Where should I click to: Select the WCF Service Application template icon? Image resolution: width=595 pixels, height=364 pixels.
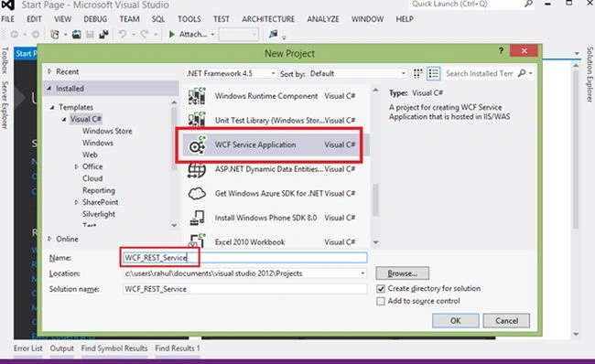point(197,145)
